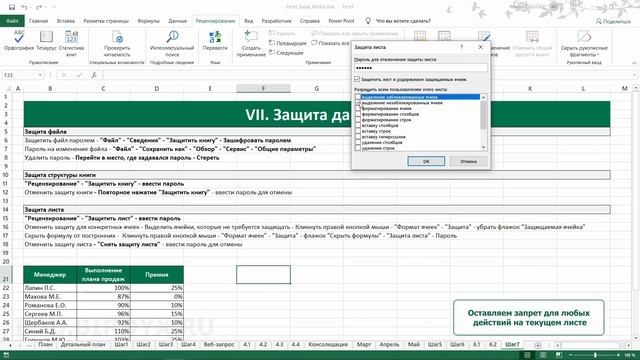Check выделение заблокированных ячеек checkbox

[x=358, y=97]
